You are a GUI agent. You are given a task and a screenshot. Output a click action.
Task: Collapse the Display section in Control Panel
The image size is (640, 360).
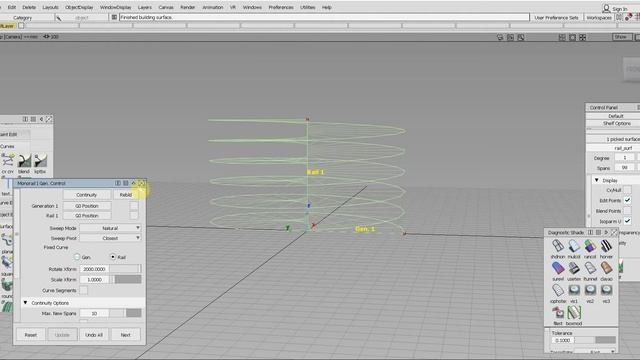597,180
